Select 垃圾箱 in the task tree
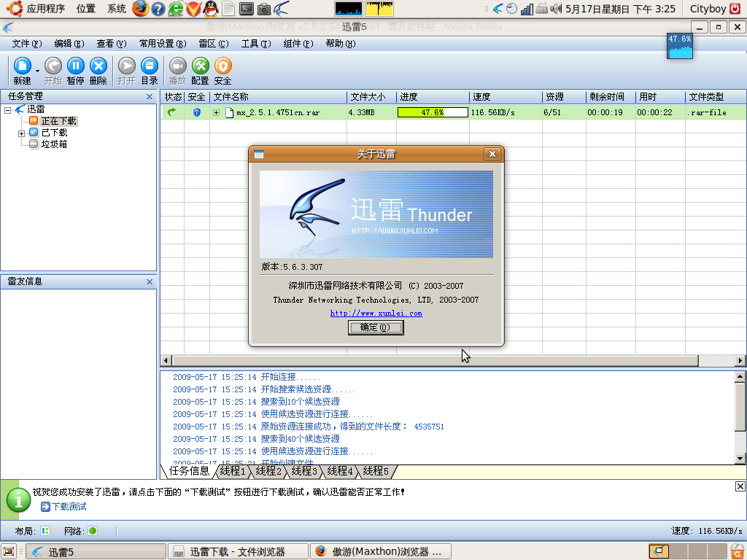The width and height of the screenshot is (747, 560). pyautogui.click(x=54, y=144)
